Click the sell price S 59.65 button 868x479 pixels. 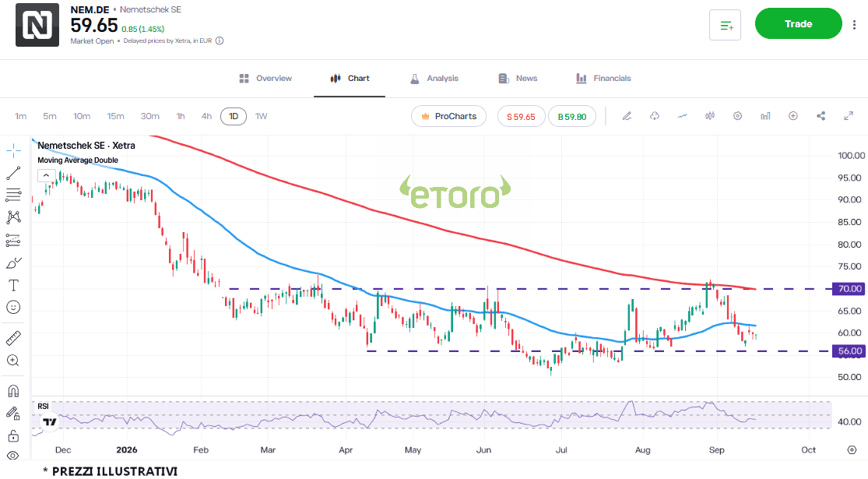[x=521, y=116]
